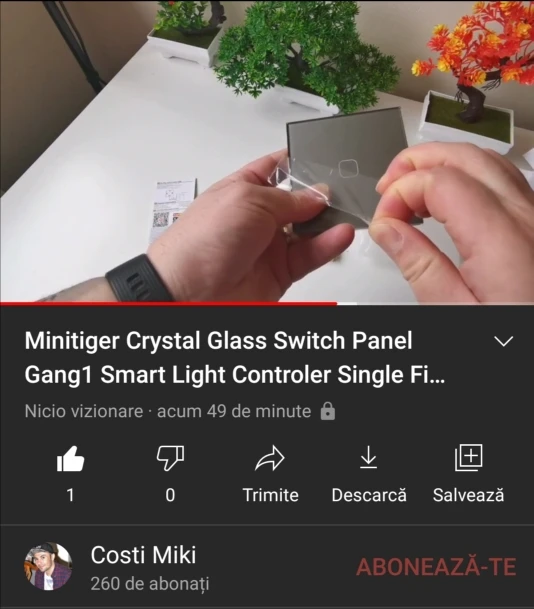Tap the download arrow icon above Descarcă
534x609 pixels.
[369, 458]
